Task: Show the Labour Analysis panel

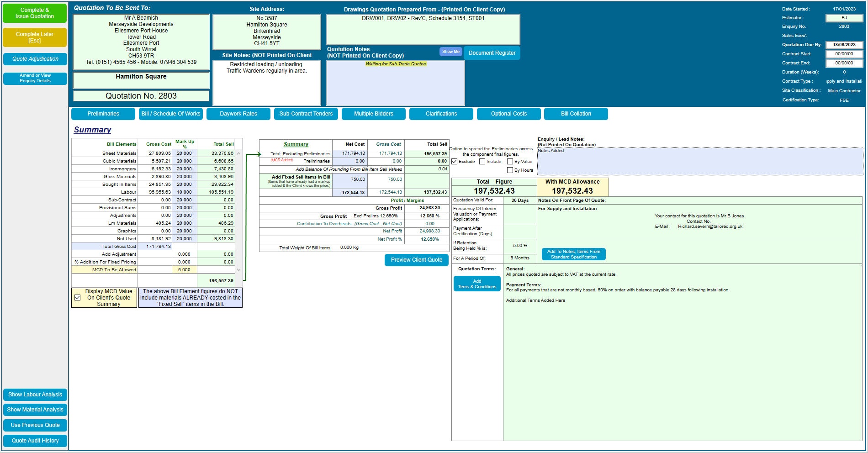Action: point(35,395)
